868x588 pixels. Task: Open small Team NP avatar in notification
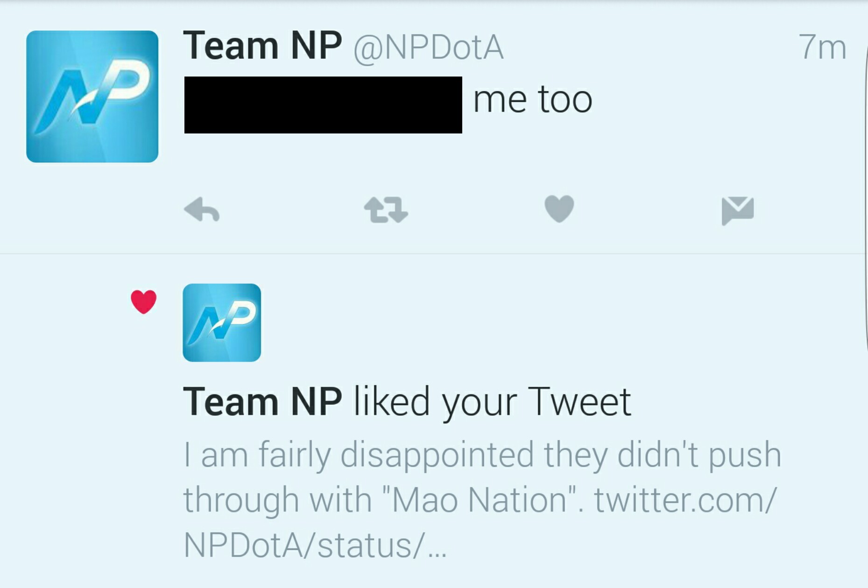[x=222, y=322]
